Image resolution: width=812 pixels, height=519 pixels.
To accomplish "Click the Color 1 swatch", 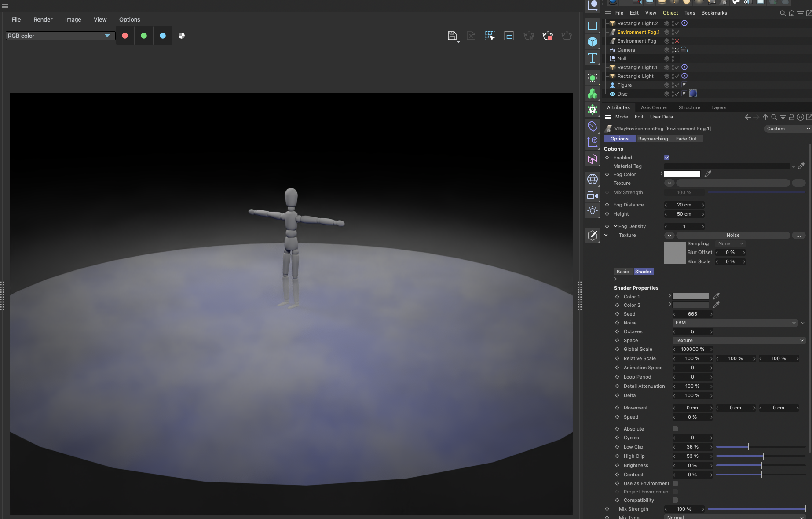I will [x=690, y=296].
